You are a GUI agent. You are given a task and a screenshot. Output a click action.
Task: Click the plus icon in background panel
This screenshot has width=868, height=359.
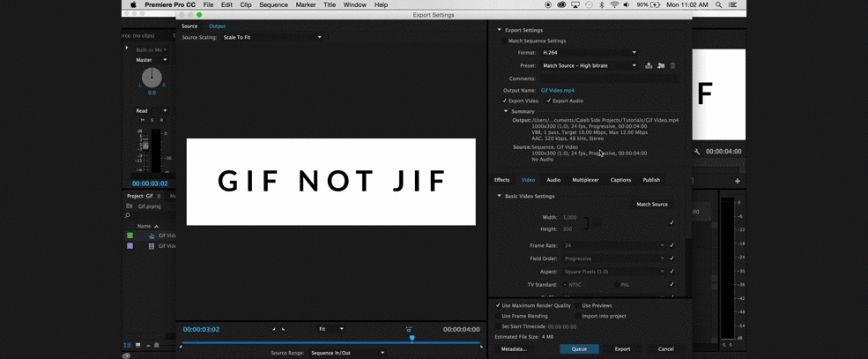[x=738, y=181]
